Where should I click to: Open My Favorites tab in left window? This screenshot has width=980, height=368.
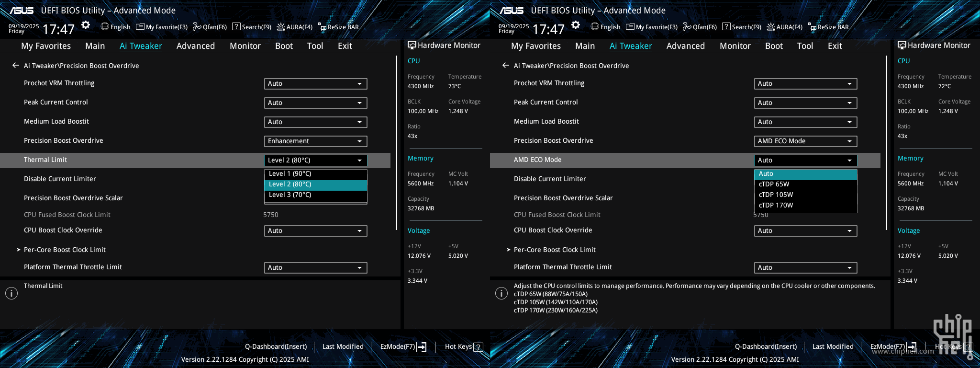coord(46,46)
